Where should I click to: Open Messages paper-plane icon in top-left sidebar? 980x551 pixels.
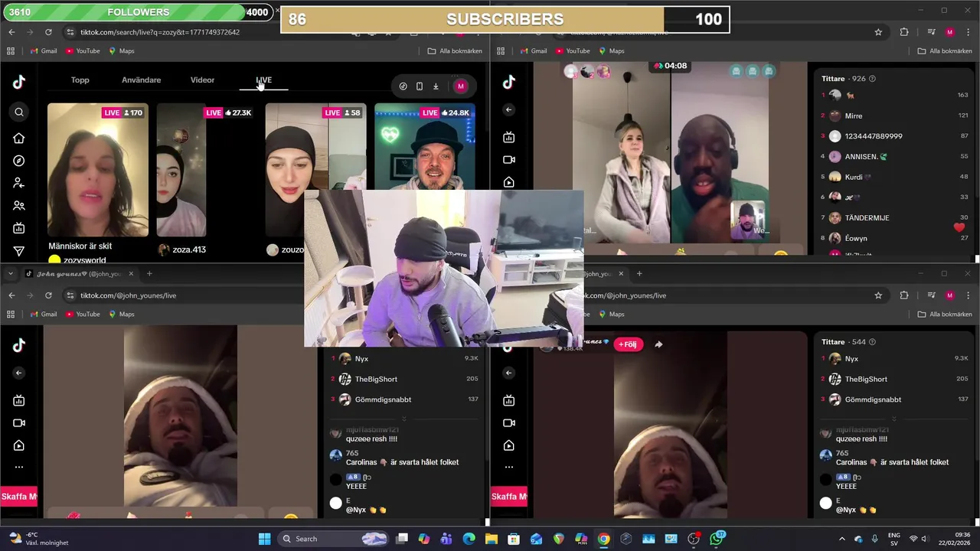(19, 251)
